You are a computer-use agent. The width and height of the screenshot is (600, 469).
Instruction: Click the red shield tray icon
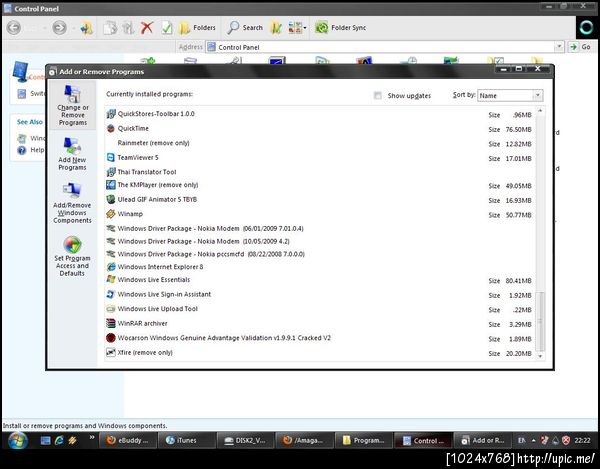566,441
